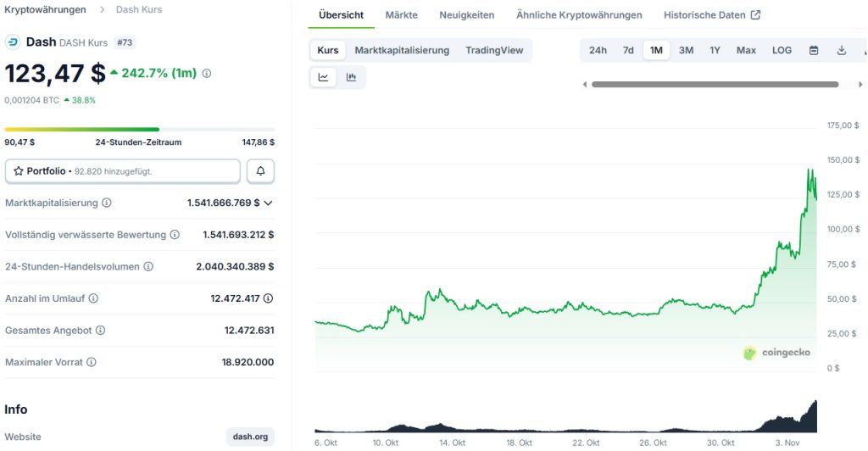Click right arrow of the chart scrollbar
868x451 pixels.
860,85
